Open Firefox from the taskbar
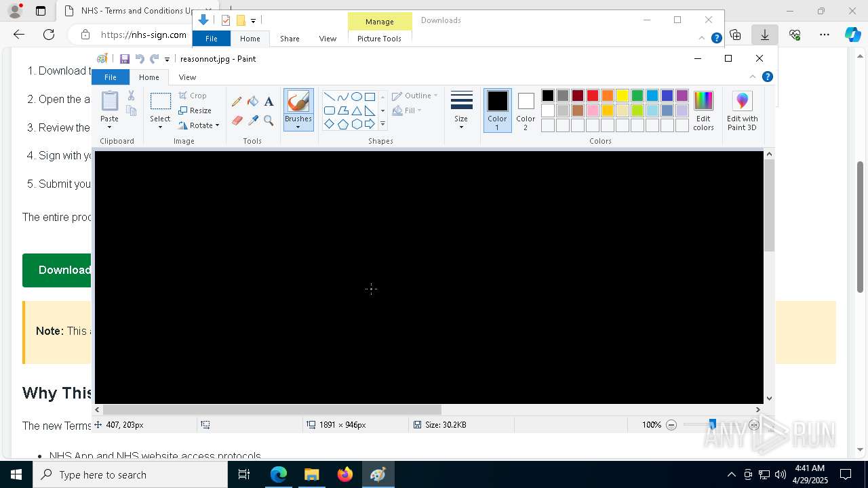Screen dimensions: 868x488 [344, 474]
